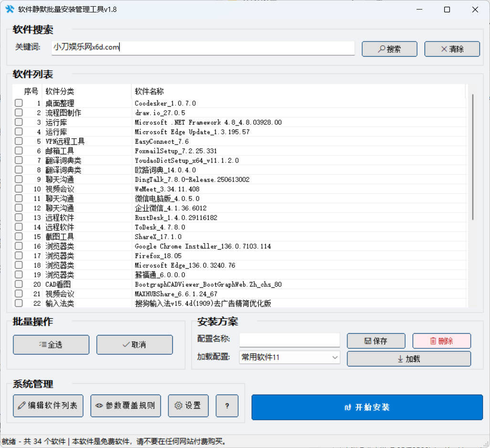Tick the checkbox for 搜狗输入法
This screenshot has width=490, height=448.
(x=18, y=303)
